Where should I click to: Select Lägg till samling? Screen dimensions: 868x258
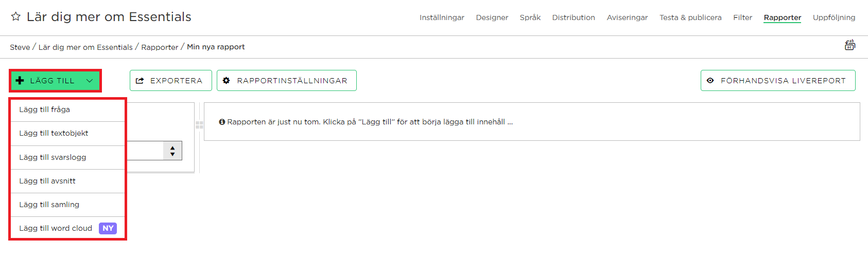[68, 205]
